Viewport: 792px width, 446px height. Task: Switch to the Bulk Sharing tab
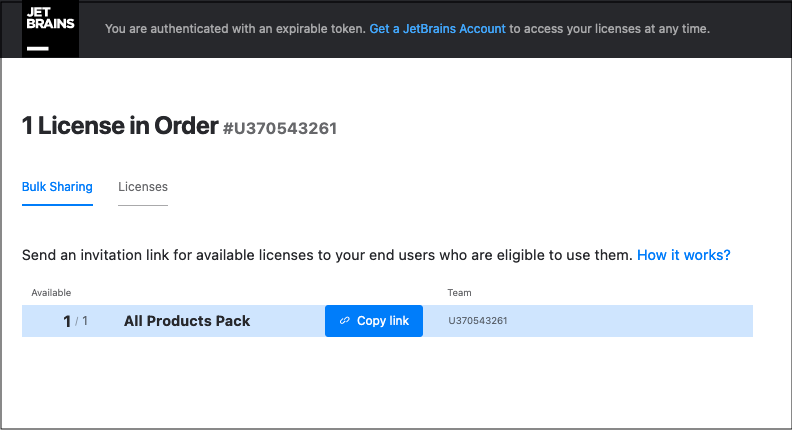click(x=57, y=187)
